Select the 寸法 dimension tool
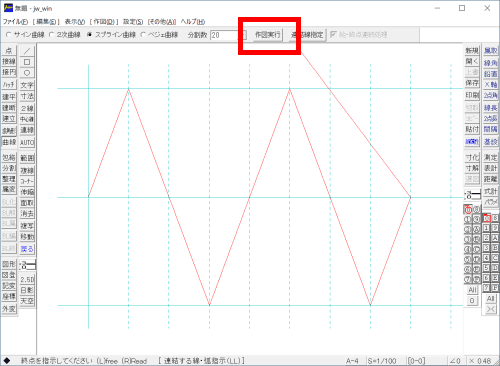500x366 pixels. 27,96
